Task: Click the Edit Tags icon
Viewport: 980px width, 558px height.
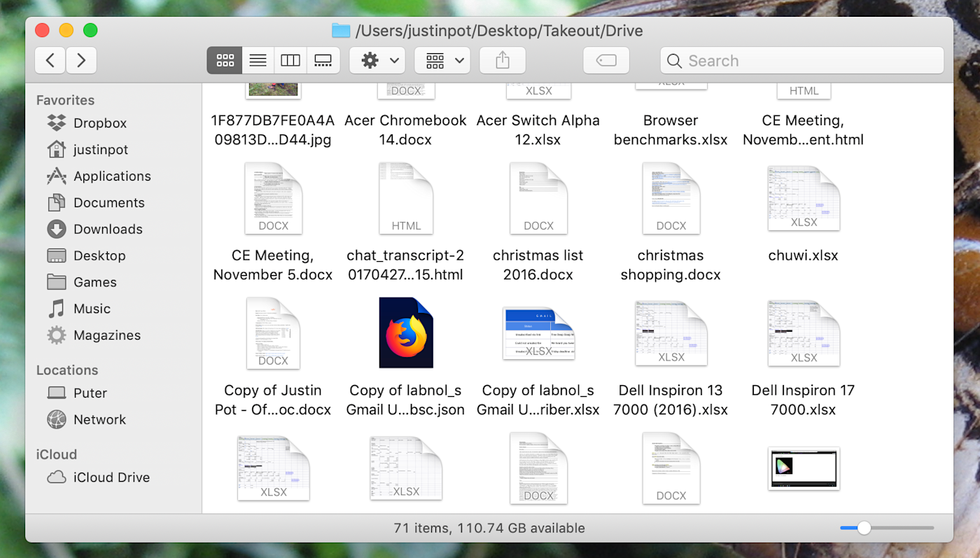Action: [x=606, y=61]
